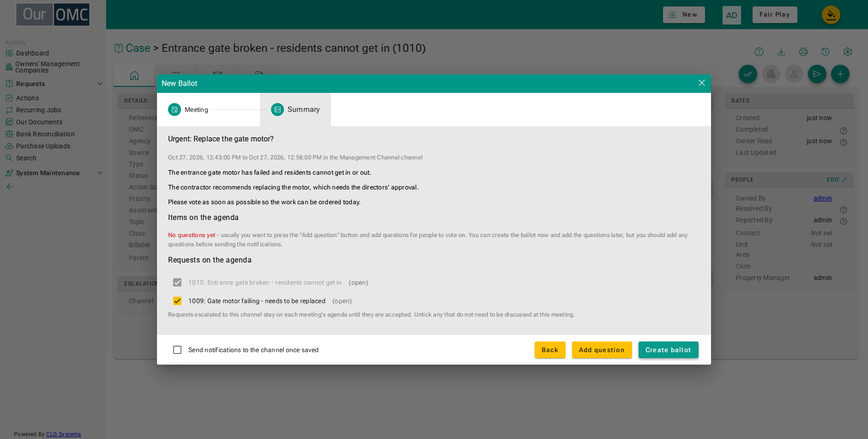Download the case using the download icon

pyautogui.click(x=781, y=52)
